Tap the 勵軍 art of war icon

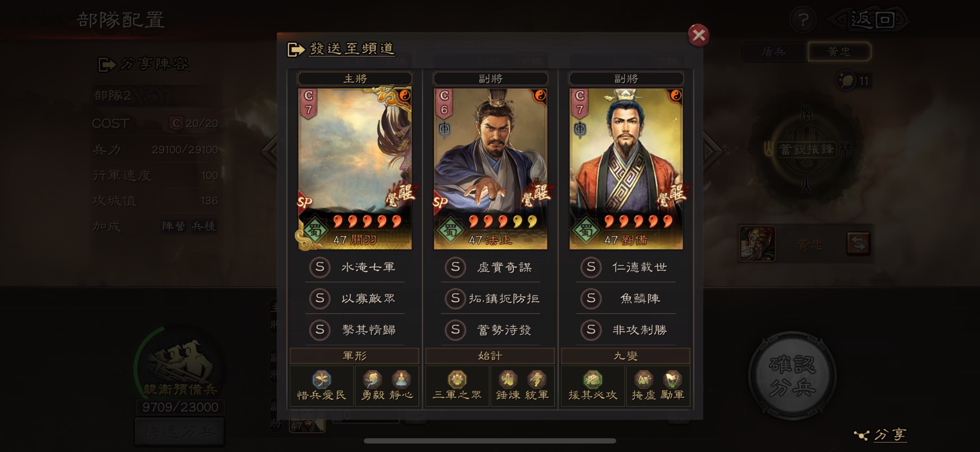click(672, 385)
